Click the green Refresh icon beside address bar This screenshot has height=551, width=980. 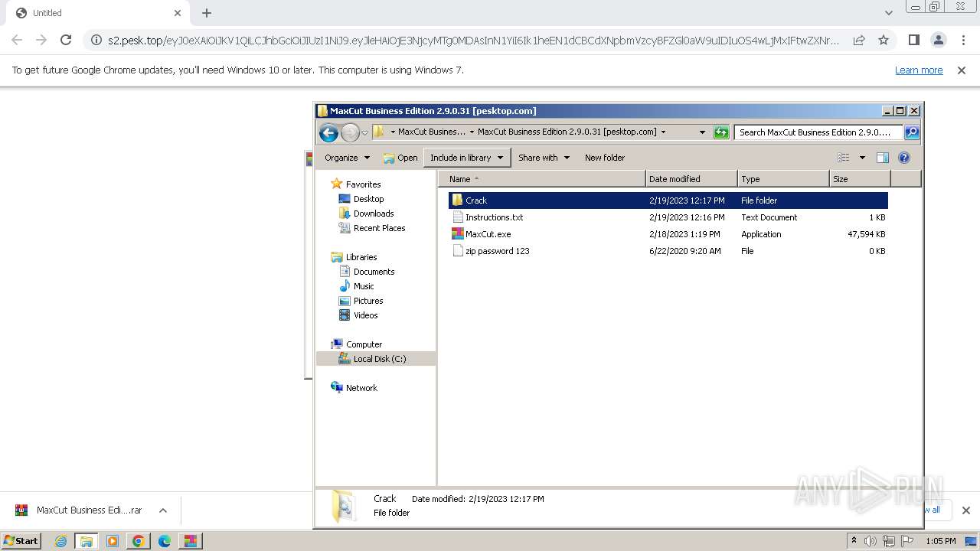(x=721, y=132)
